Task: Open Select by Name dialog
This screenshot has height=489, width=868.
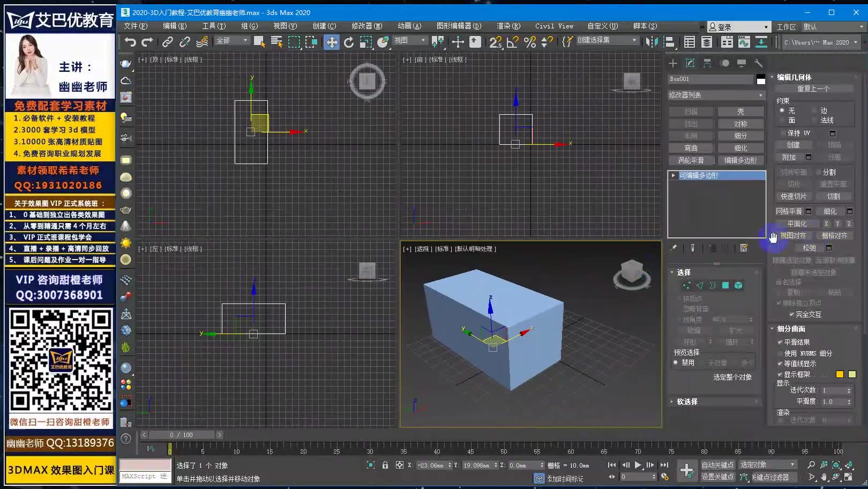Action: pos(276,42)
